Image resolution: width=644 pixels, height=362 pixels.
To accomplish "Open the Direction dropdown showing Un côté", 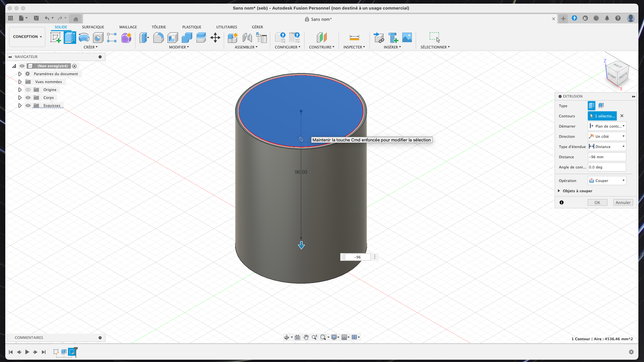I will 607,136.
